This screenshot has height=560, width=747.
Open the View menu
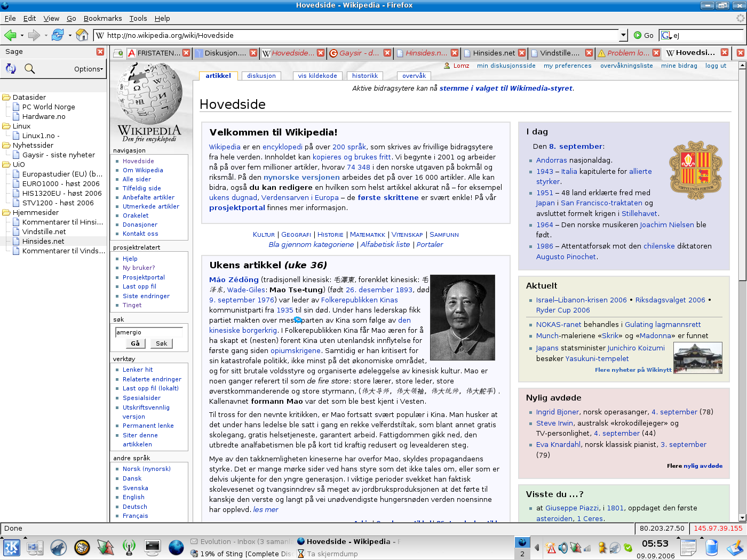point(51,18)
